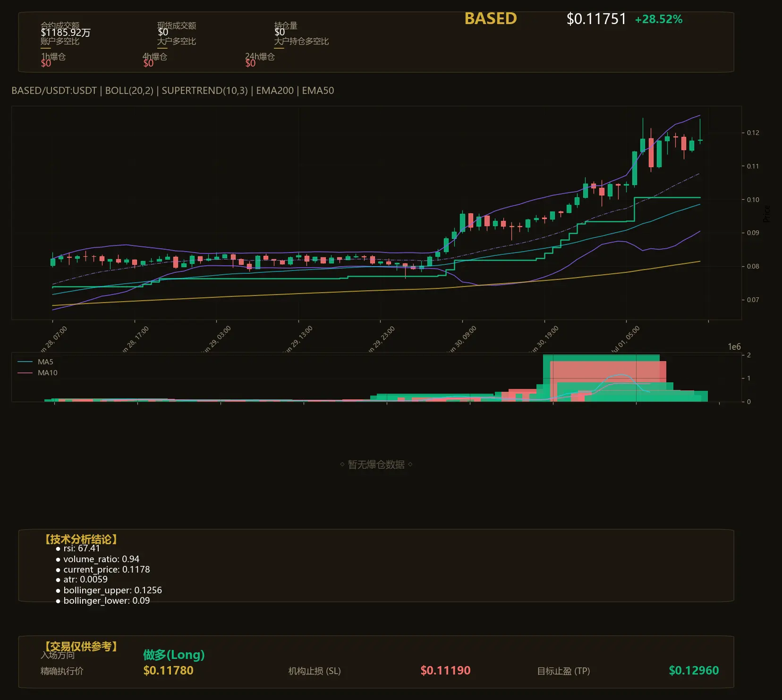Click the 24h爆仓 label
Screen dimensions: 782x700
point(260,57)
